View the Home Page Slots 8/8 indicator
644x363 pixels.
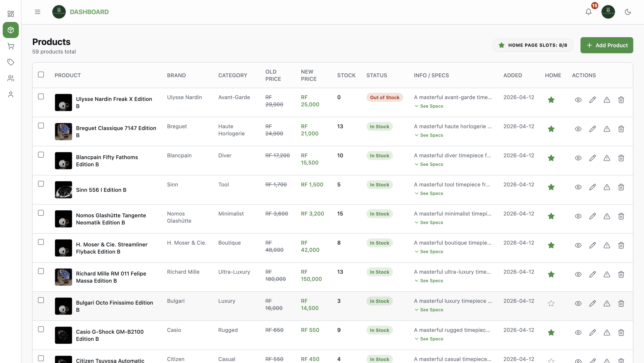pyautogui.click(x=533, y=45)
